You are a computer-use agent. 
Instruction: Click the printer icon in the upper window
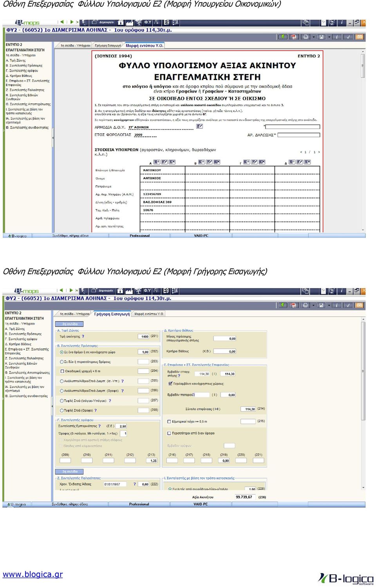click(x=305, y=37)
